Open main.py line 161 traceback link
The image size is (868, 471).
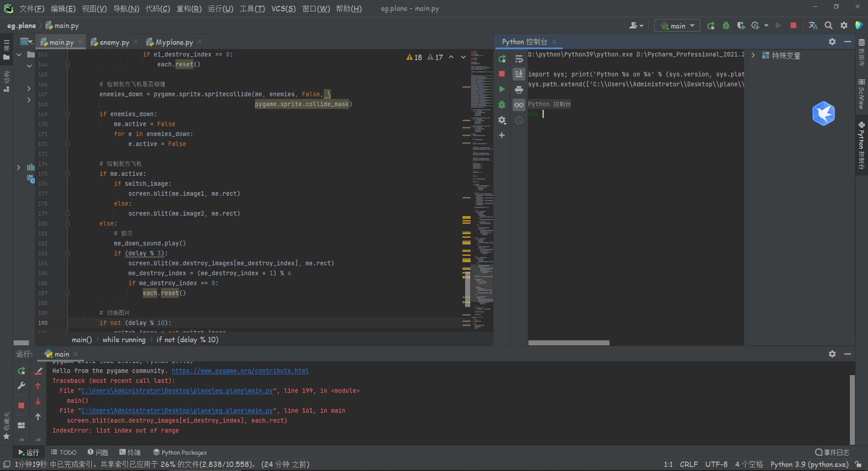tap(177, 410)
